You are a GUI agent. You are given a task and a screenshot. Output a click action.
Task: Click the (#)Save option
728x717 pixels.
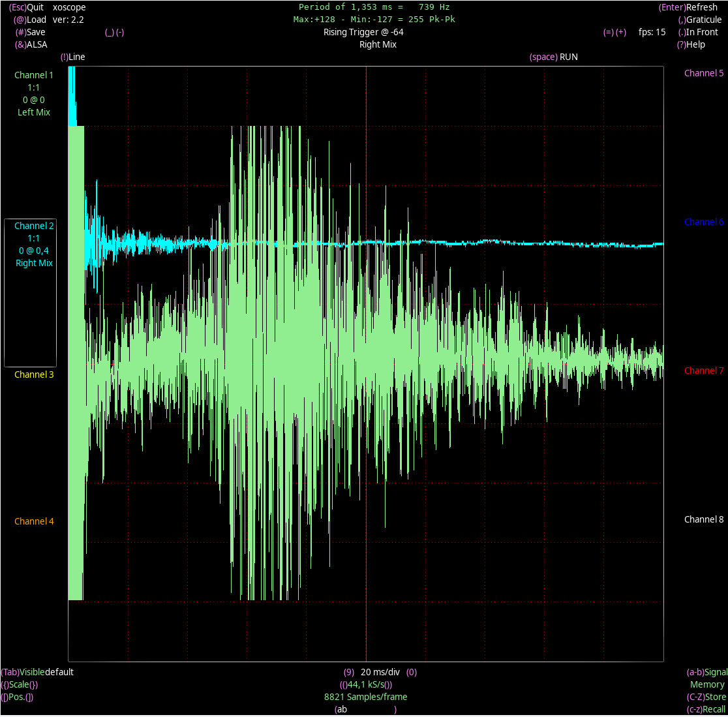30,32
